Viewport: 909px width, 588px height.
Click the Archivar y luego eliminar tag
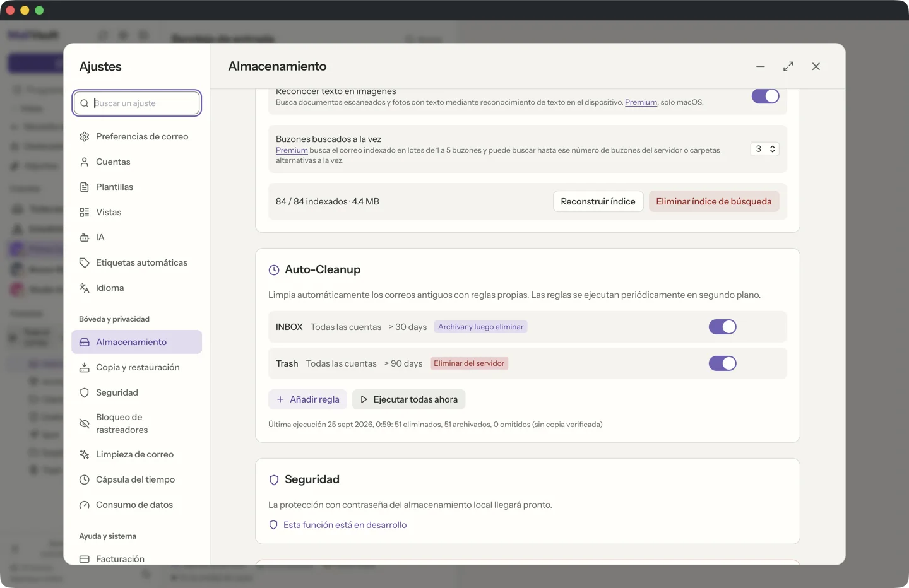[480, 327]
